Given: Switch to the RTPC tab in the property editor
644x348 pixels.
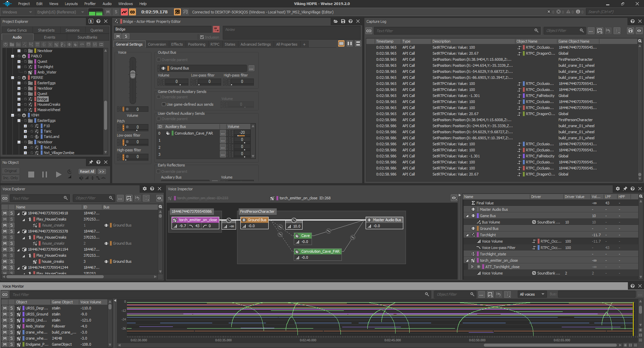Looking at the screenshot, I should pos(215,44).
